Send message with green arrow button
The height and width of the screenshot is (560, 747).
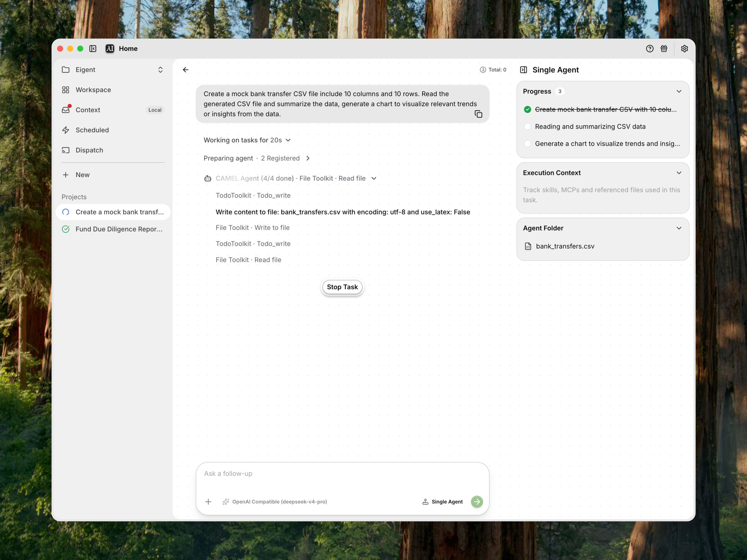(x=477, y=502)
